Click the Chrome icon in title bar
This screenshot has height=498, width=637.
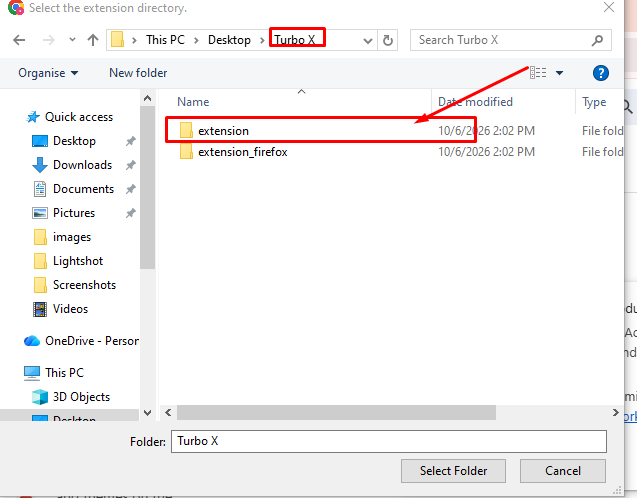coord(16,7)
